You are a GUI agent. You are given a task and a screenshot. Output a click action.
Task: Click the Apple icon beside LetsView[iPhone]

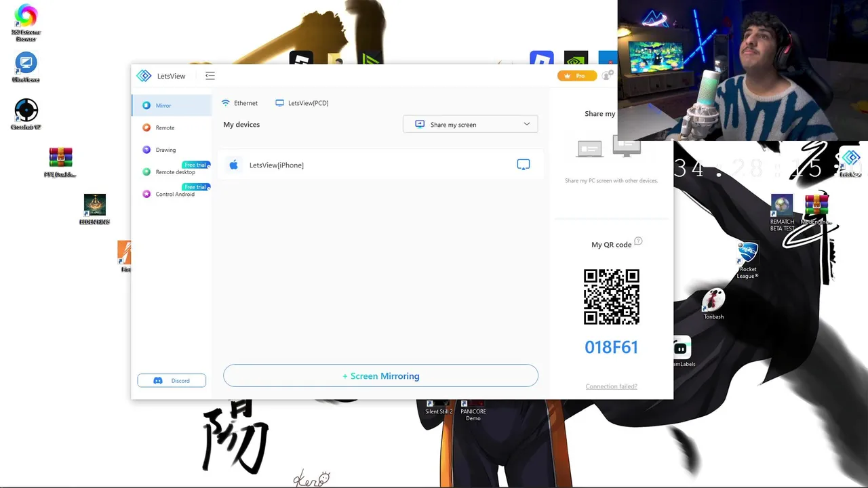click(x=234, y=165)
